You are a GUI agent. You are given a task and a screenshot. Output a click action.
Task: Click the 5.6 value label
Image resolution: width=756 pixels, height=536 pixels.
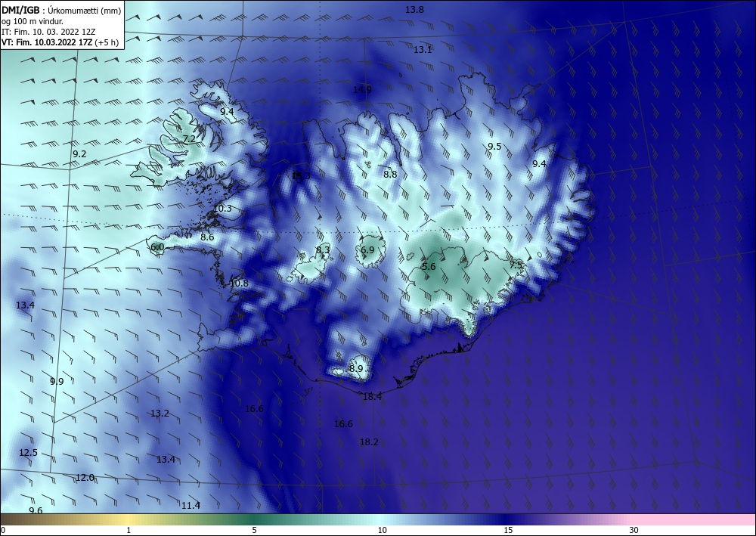tap(429, 267)
